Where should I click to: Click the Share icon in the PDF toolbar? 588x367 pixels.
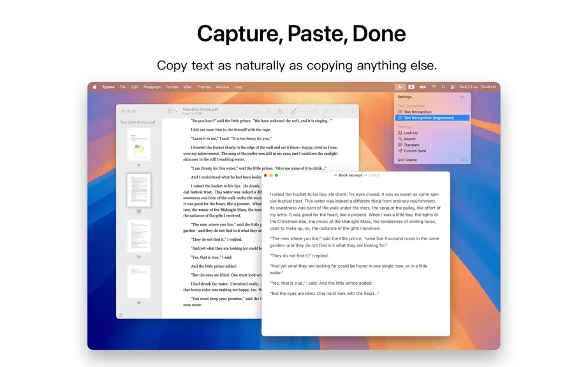(279, 111)
